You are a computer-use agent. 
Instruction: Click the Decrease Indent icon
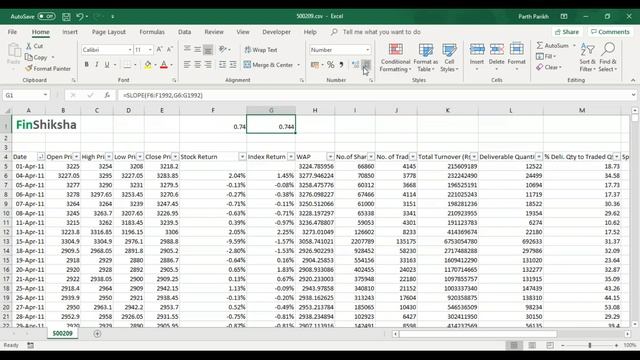(x=222, y=64)
